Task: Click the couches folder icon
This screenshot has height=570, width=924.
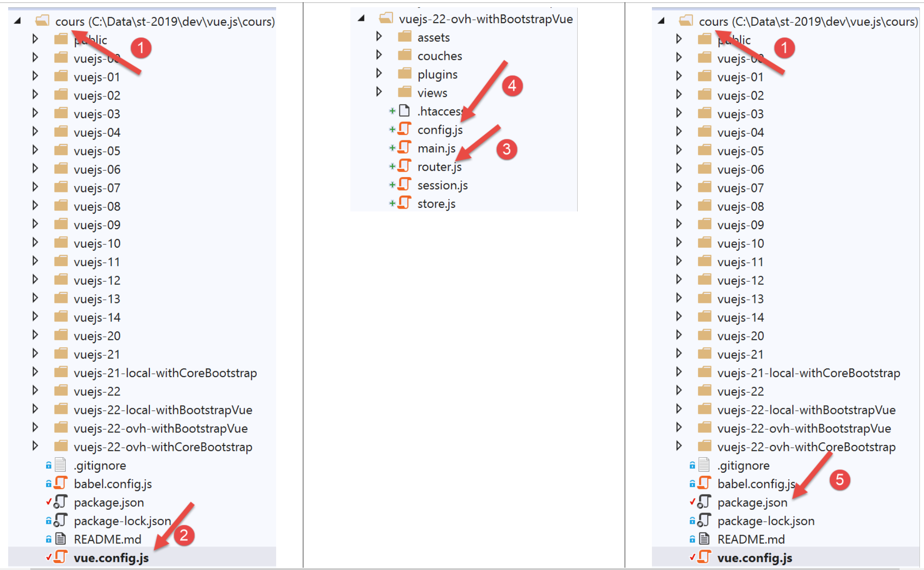Action: click(404, 55)
